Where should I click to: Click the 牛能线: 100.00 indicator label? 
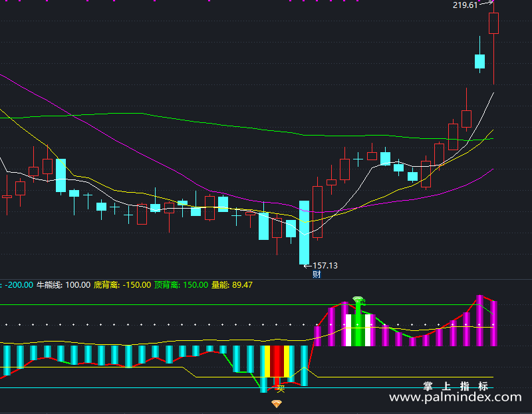click(63, 285)
